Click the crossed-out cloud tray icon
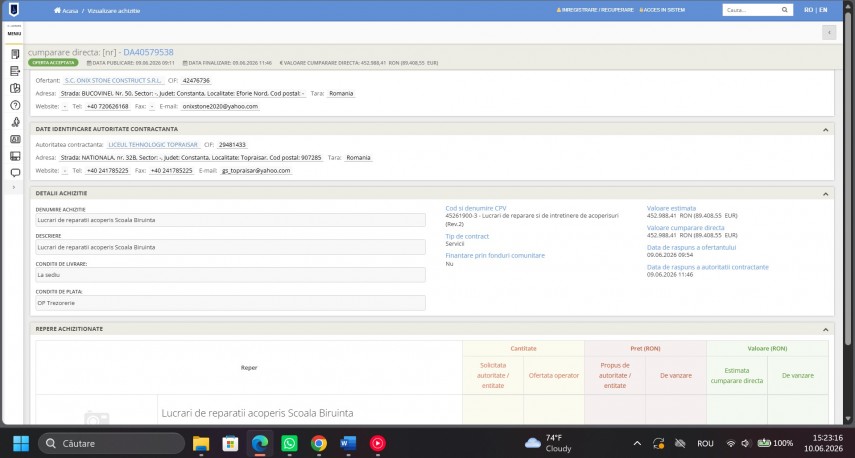Screen dimensions: 855x458 pyautogui.click(x=679, y=443)
